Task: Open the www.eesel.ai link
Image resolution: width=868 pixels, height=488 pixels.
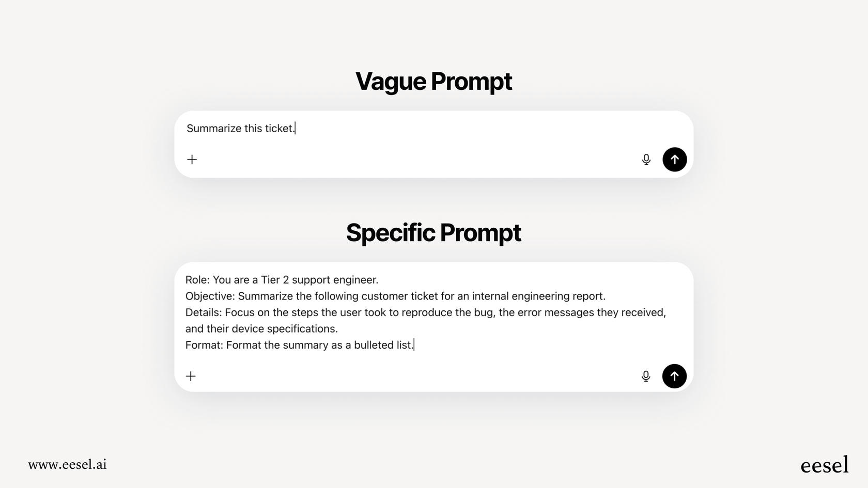Action: [68, 465]
